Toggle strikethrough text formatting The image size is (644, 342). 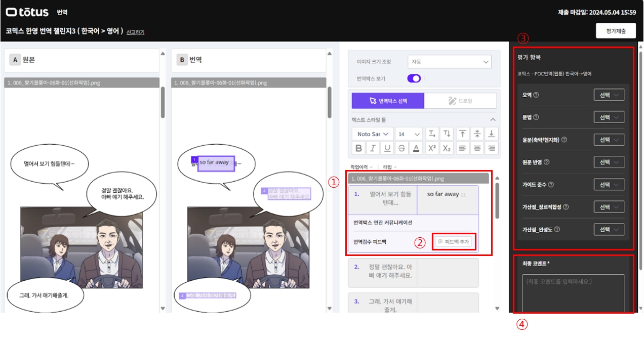tap(401, 148)
